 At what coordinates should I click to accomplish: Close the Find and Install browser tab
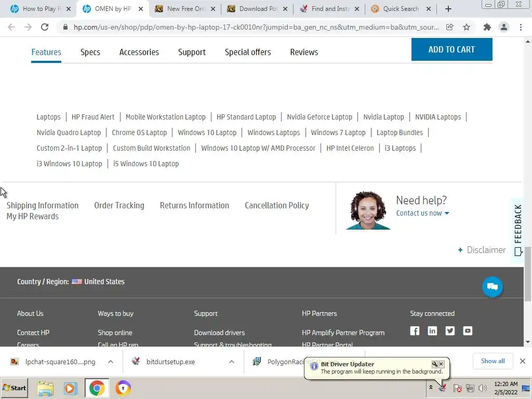pos(357,9)
